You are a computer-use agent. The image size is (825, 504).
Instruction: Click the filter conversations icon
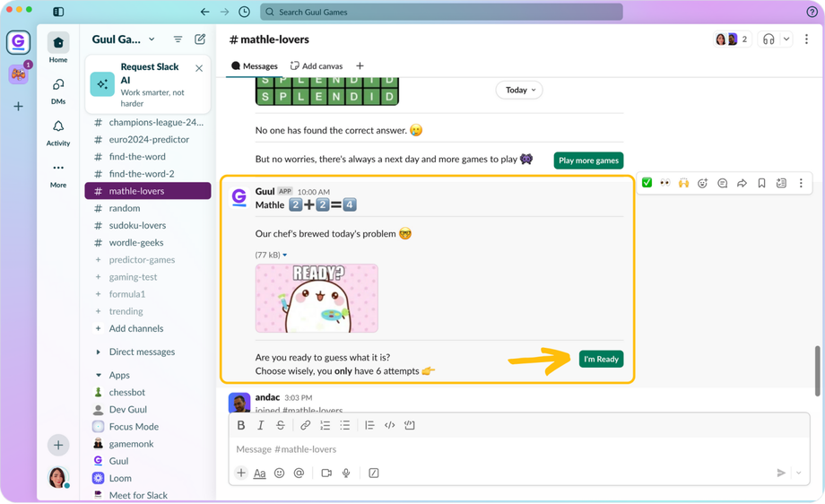pyautogui.click(x=178, y=39)
